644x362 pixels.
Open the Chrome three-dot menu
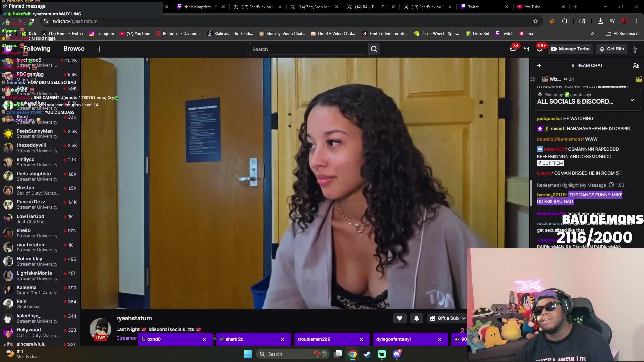click(x=637, y=21)
